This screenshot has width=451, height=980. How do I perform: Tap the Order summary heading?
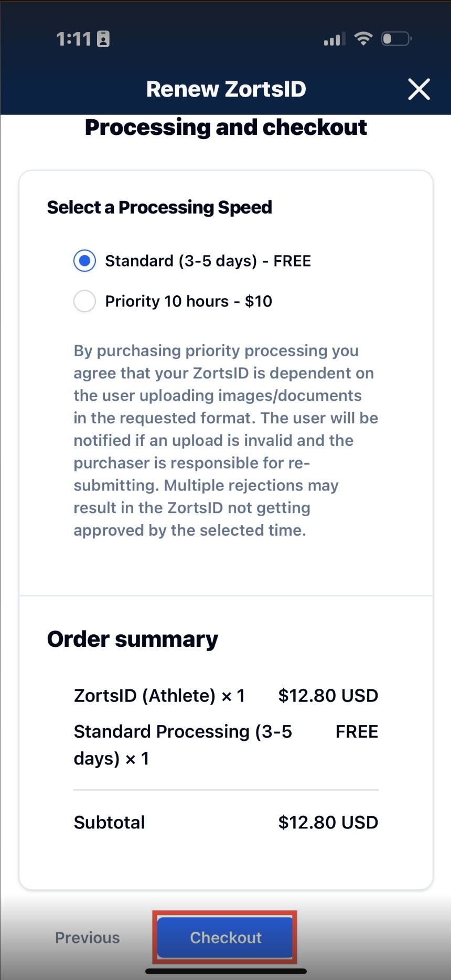(133, 639)
